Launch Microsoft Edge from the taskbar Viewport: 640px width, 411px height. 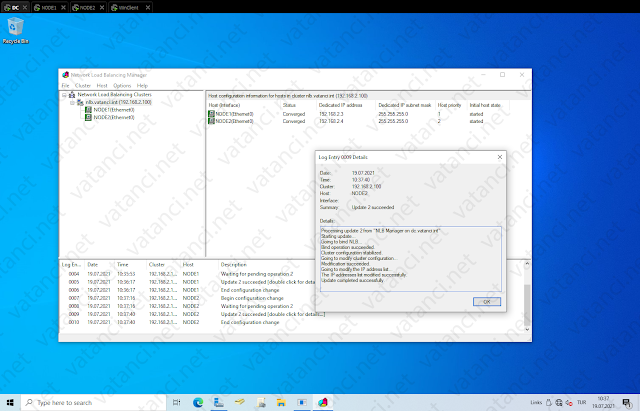pyautogui.click(x=198, y=402)
